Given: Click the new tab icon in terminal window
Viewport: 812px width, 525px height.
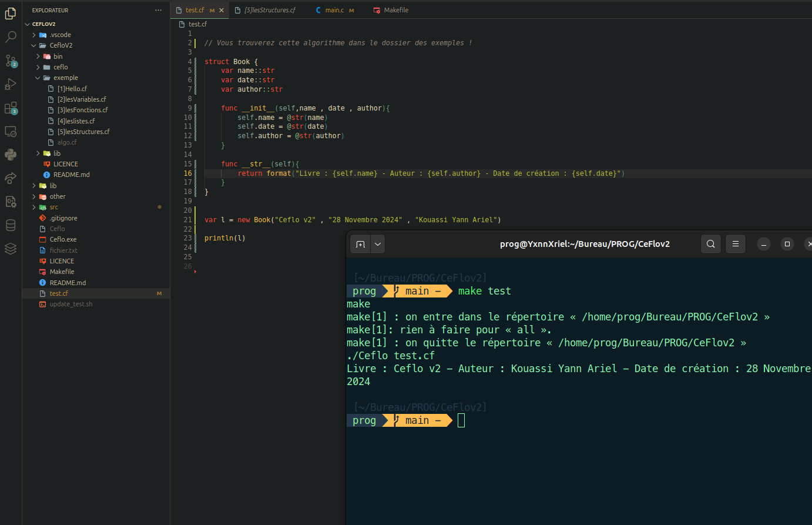Looking at the screenshot, I should click(x=361, y=244).
